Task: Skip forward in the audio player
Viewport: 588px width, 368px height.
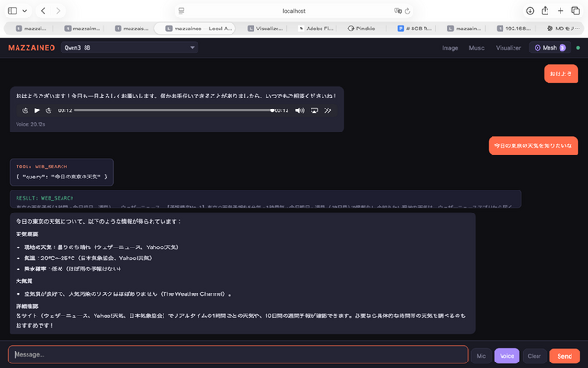Action: coord(49,110)
